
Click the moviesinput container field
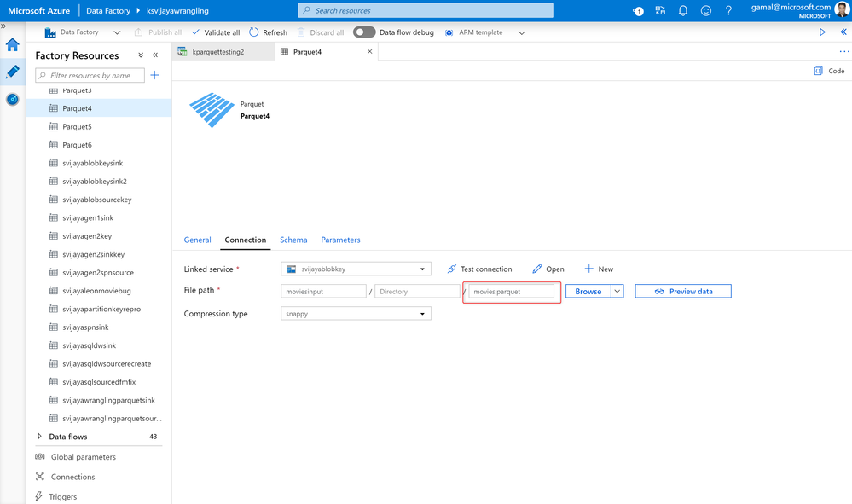click(x=323, y=291)
